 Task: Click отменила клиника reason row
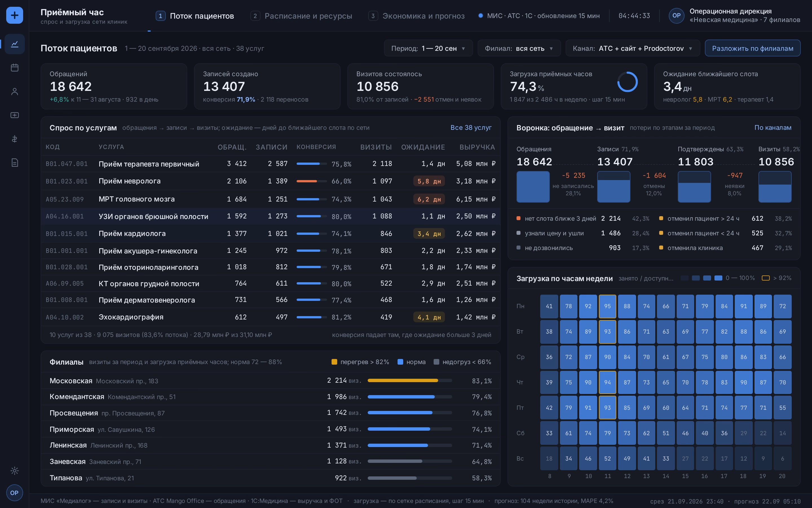[725, 248]
